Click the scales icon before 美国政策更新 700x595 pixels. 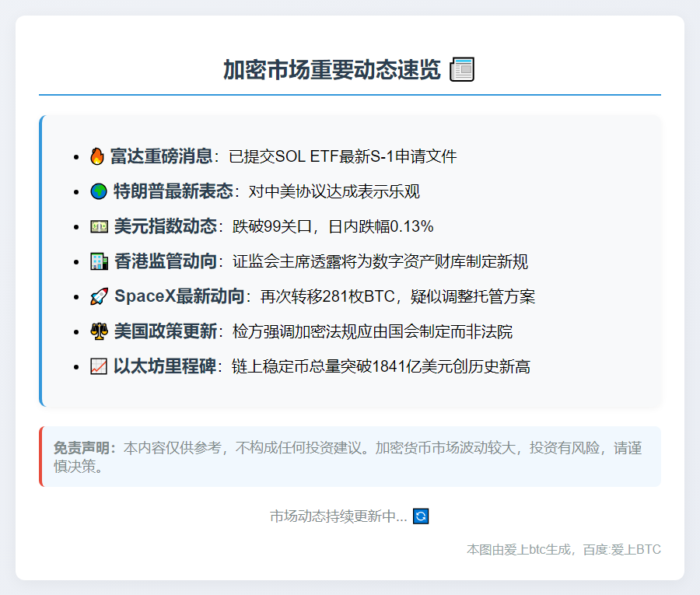click(99, 331)
